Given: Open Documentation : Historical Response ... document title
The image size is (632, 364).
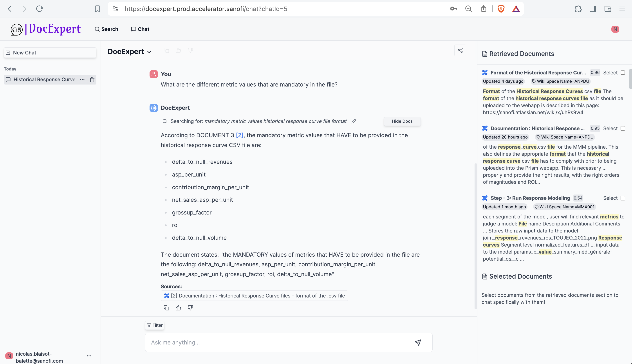Looking at the screenshot, I should click(x=538, y=128).
